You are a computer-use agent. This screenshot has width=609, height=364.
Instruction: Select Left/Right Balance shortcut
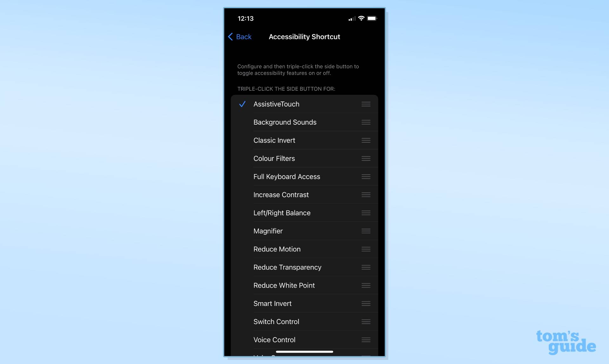pos(282,213)
